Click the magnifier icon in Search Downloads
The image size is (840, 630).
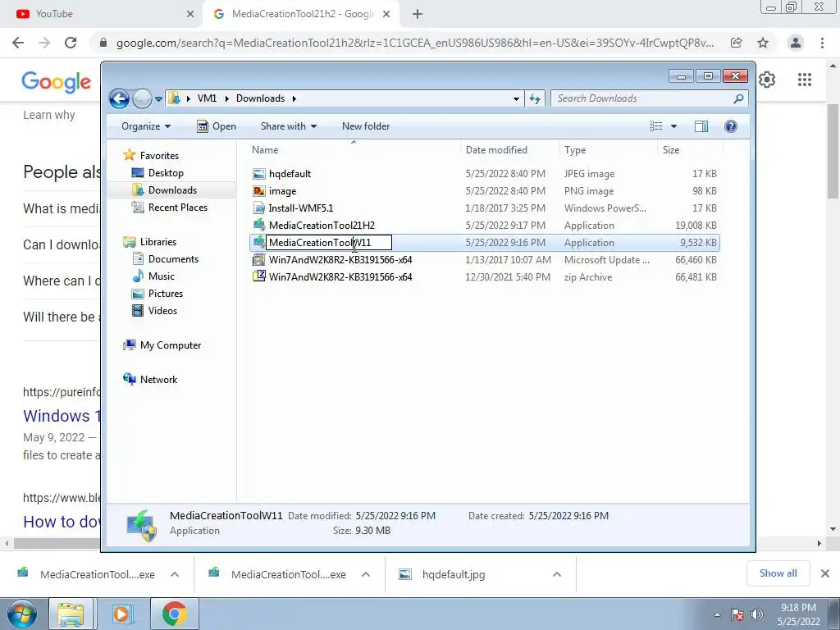[739, 98]
